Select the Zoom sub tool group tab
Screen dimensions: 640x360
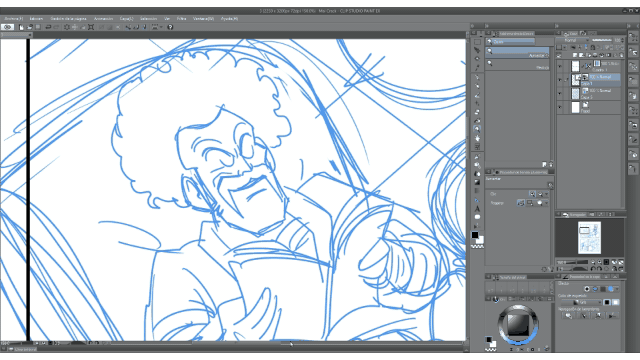[510, 42]
